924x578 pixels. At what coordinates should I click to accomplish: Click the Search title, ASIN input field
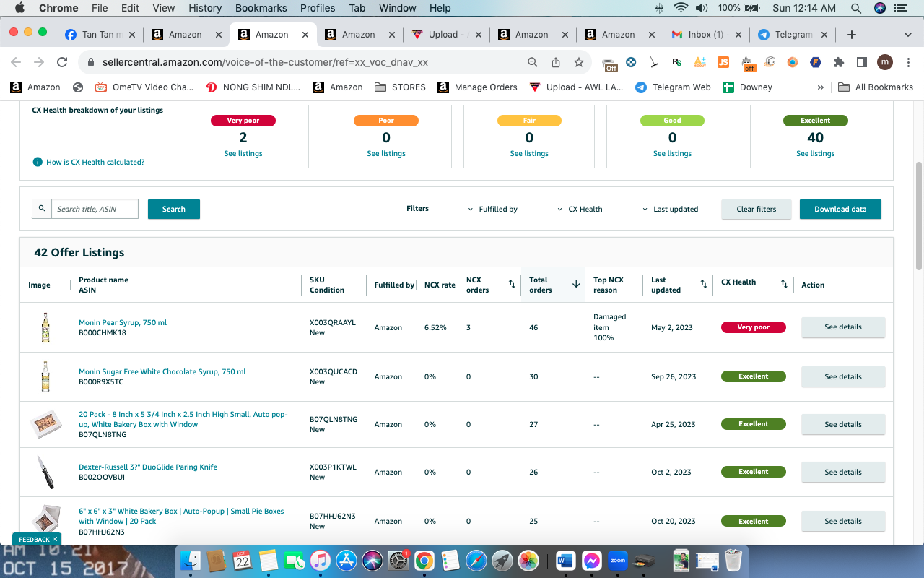(x=95, y=209)
